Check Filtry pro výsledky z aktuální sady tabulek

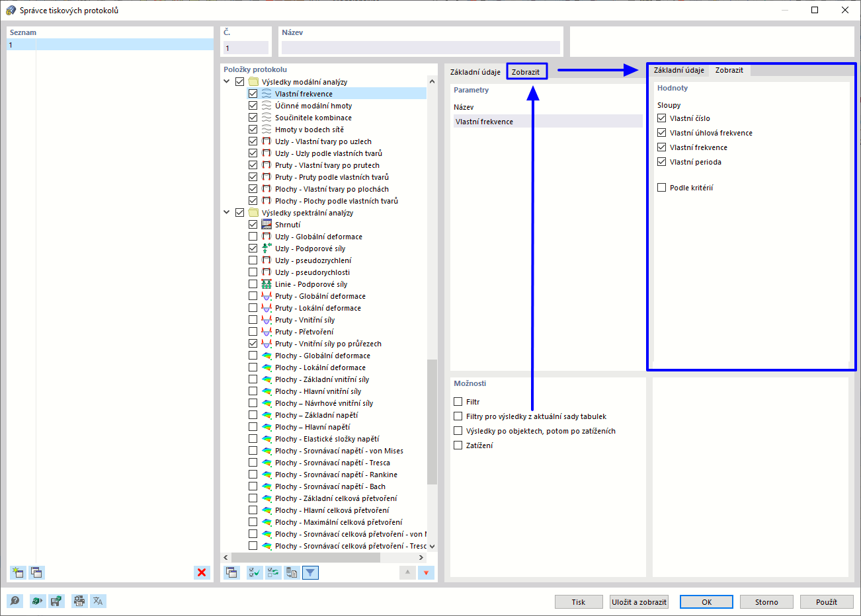(x=458, y=416)
